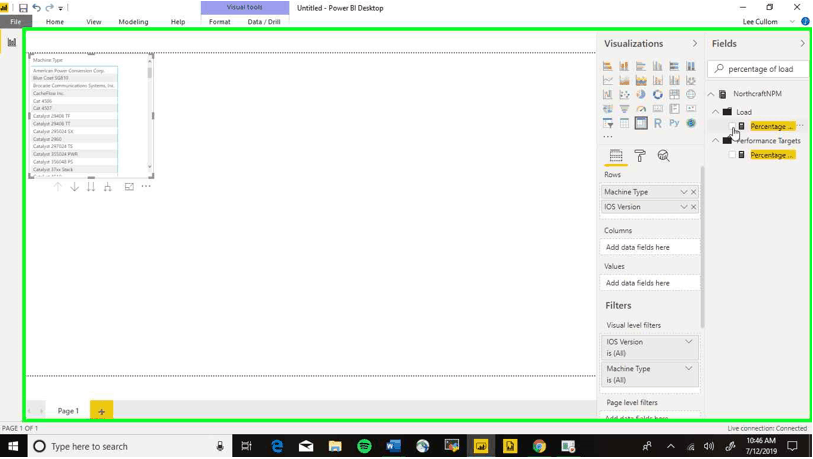Screen dimensions: 813x459
Task: Select the Map globe visualization
Action: pos(691,94)
